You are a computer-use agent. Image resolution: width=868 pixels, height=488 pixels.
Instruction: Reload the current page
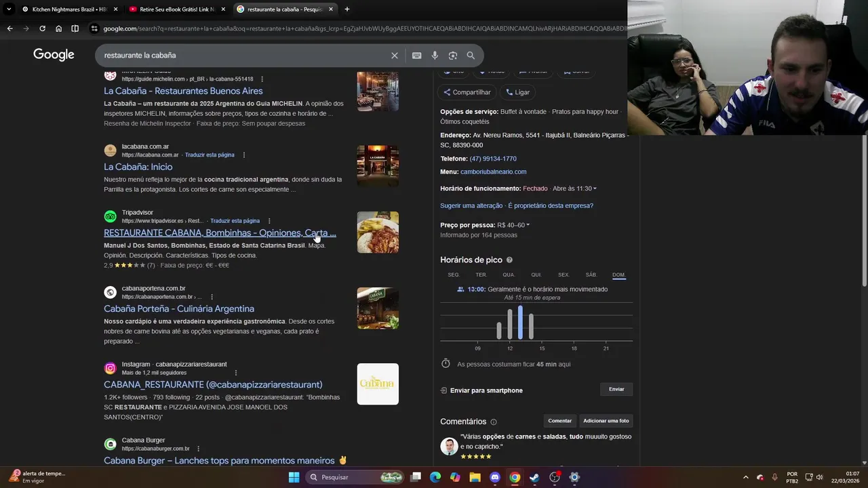point(42,28)
